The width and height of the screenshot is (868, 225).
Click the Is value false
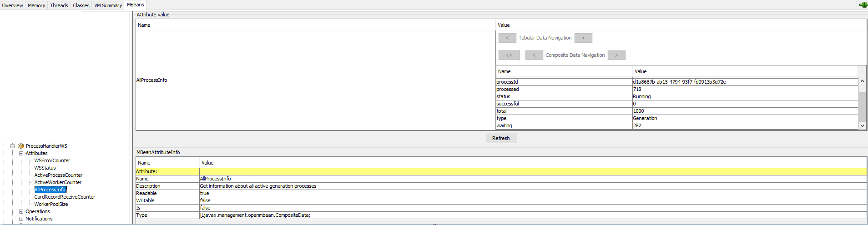(533, 208)
